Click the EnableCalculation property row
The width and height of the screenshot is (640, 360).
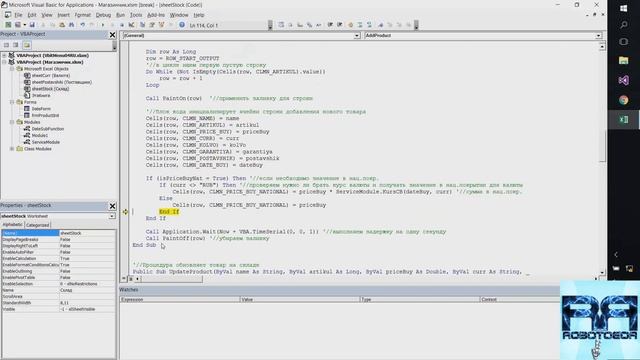click(58, 258)
